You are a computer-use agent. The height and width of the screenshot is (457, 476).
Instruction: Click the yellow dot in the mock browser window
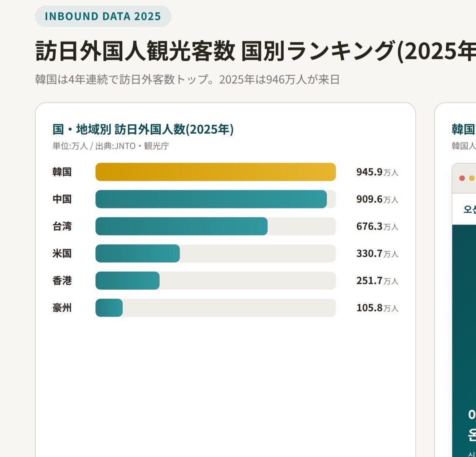pos(472,178)
